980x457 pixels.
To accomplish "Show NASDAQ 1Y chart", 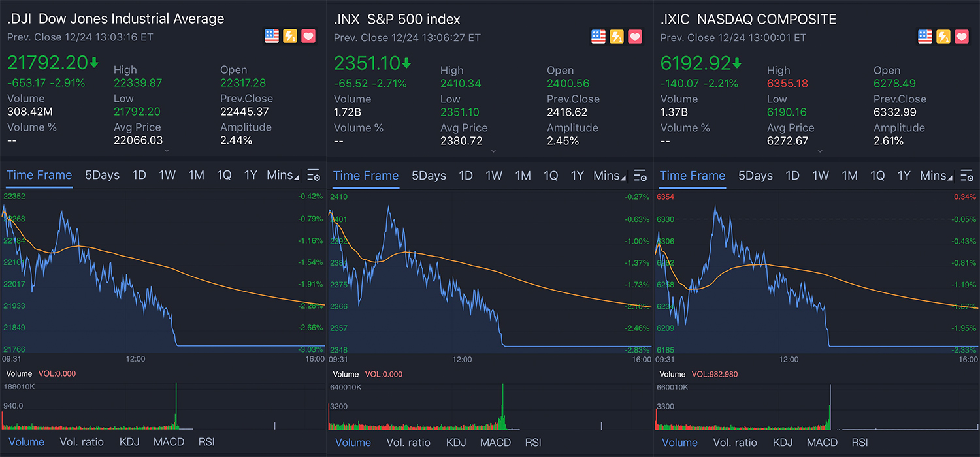I will [904, 175].
